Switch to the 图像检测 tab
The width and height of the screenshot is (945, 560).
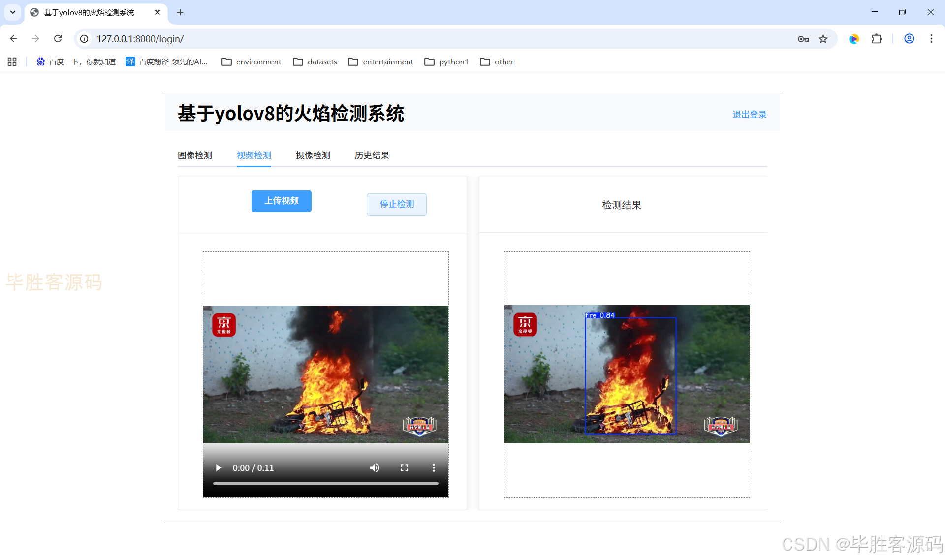coord(195,156)
